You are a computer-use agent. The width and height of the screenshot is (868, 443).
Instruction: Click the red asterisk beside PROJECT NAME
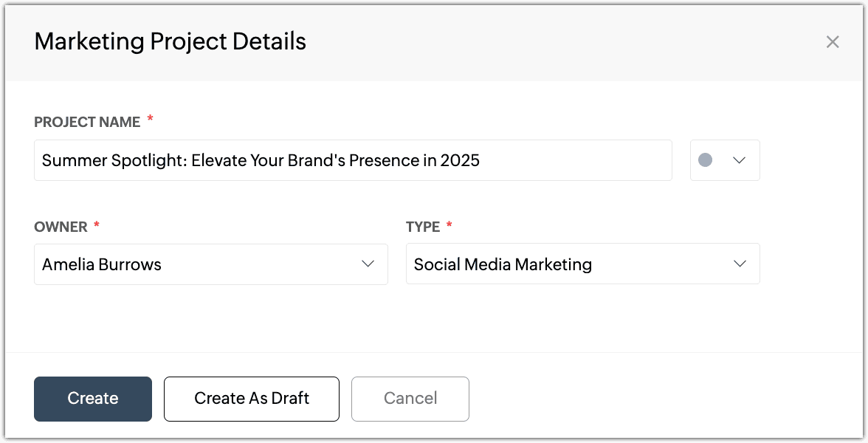coord(151,120)
